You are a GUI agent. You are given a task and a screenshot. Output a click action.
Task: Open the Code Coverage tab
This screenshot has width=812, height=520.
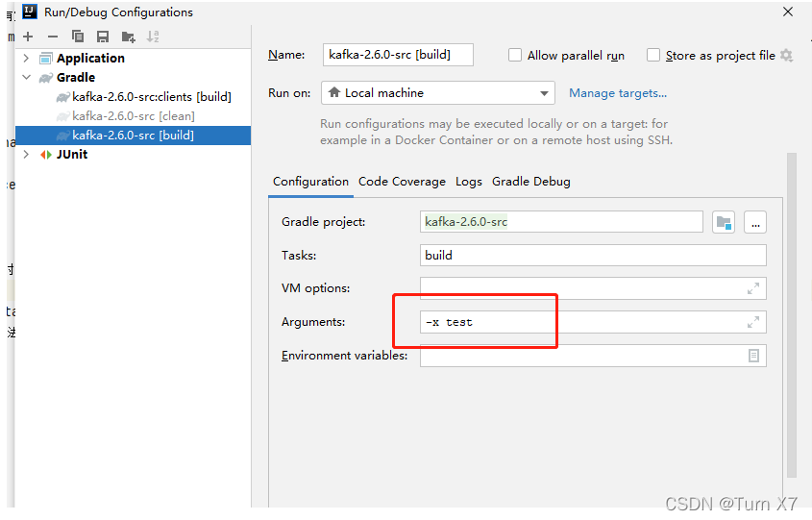point(402,182)
